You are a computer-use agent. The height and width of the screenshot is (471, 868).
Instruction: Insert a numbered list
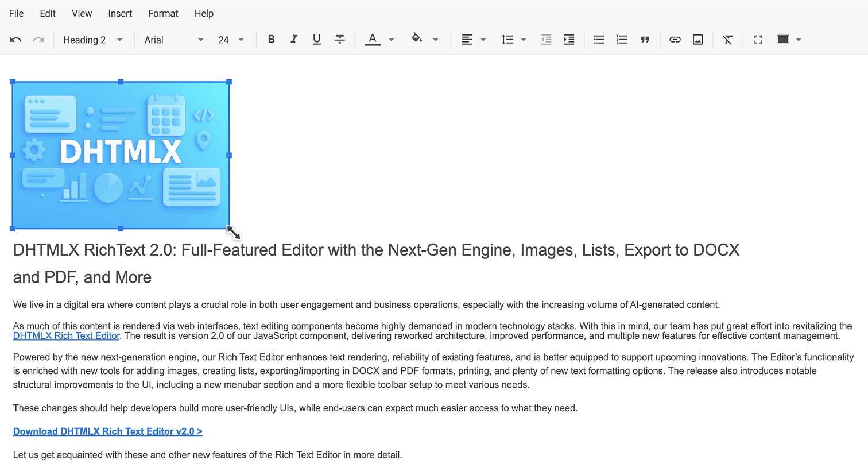coord(622,39)
